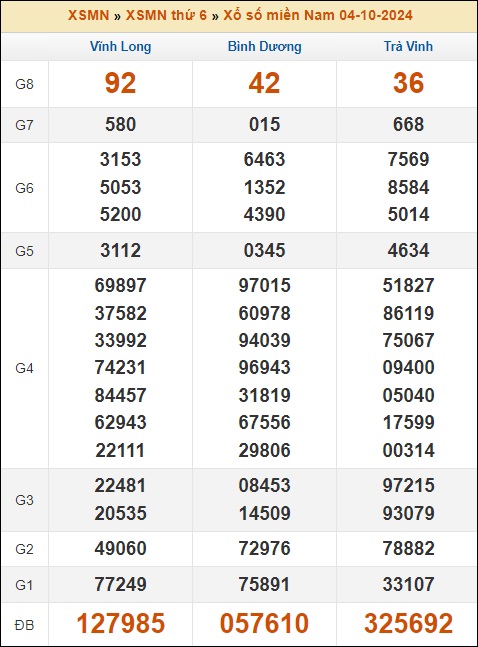
Task: Select Bình Dương G5 number 0345
Action: point(265,250)
